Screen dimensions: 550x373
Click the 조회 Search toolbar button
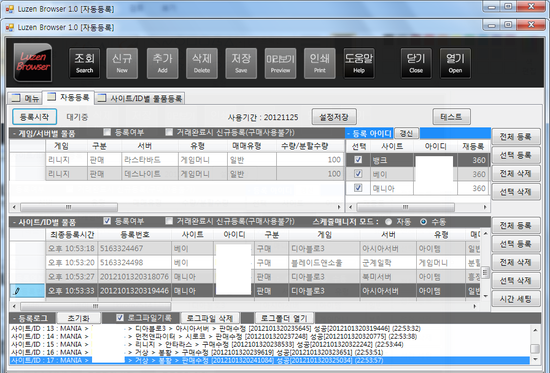click(84, 63)
